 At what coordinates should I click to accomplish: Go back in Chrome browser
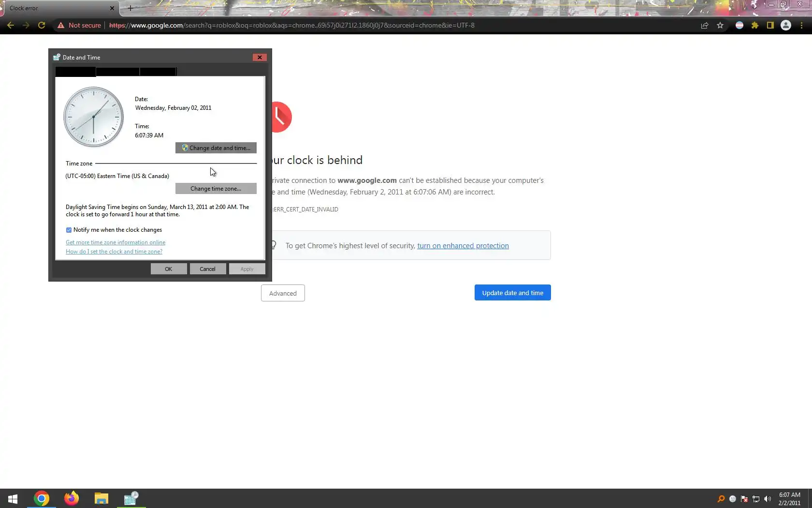tap(11, 25)
